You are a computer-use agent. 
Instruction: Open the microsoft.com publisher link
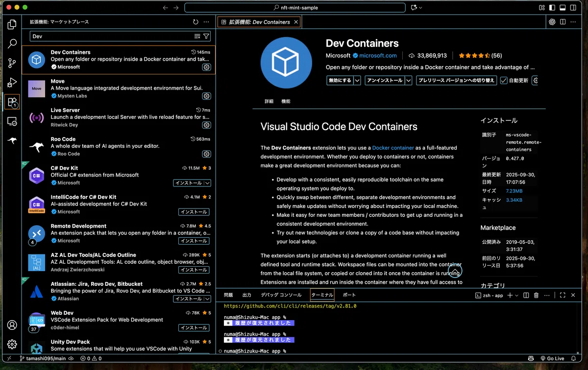tap(378, 56)
